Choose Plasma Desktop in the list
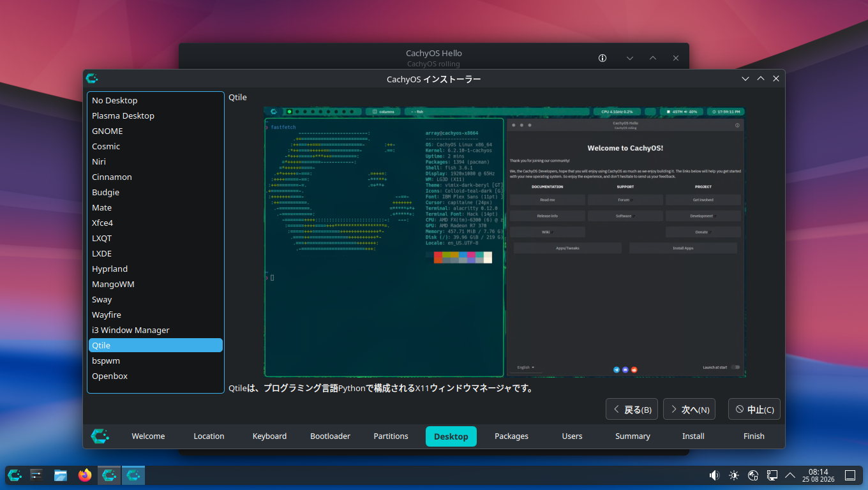The height and width of the screenshot is (490, 868). pyautogui.click(x=156, y=115)
